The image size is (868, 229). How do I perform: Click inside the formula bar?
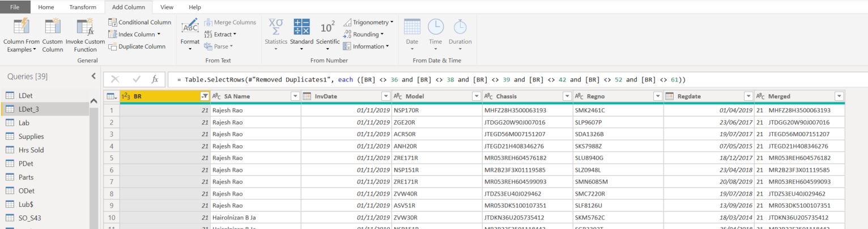click(518, 79)
